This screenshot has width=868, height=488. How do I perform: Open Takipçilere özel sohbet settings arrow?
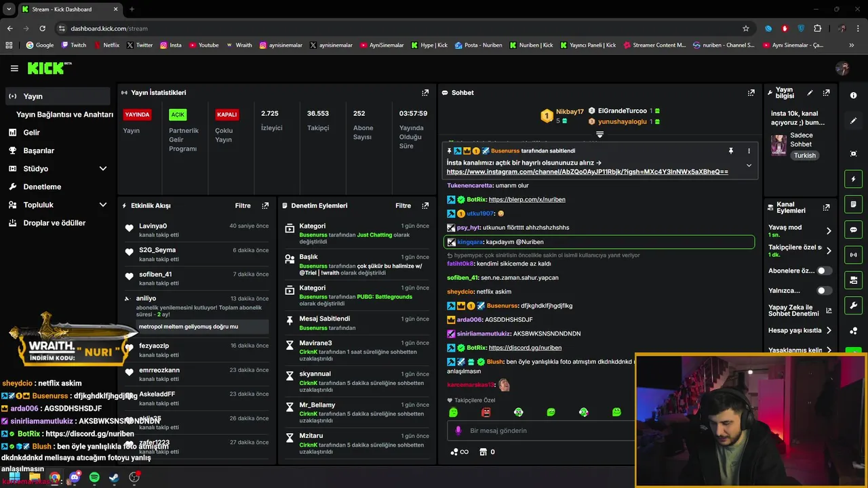click(829, 250)
